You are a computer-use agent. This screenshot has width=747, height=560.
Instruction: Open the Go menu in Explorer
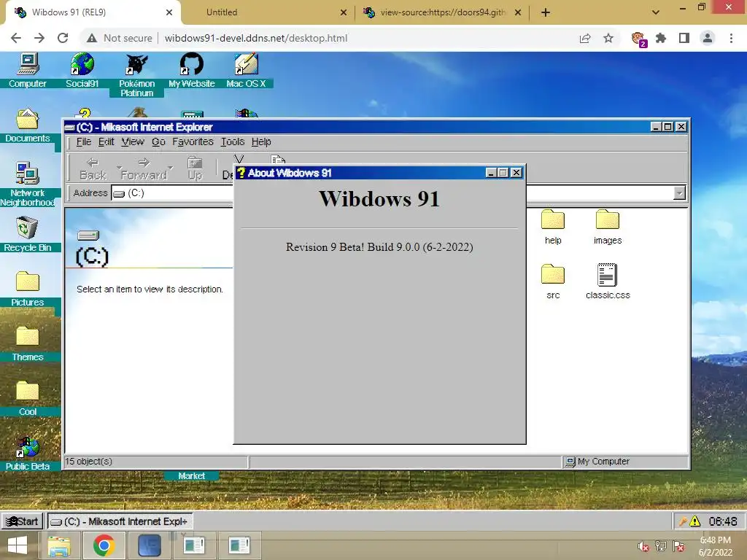pyautogui.click(x=158, y=142)
